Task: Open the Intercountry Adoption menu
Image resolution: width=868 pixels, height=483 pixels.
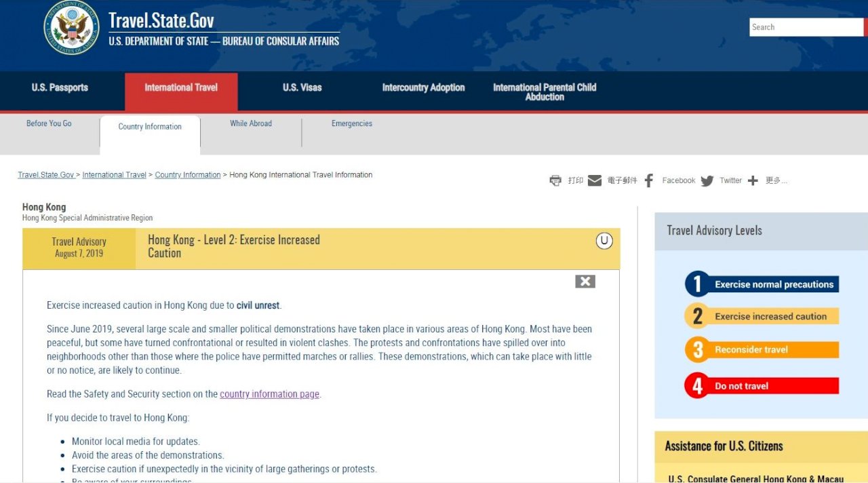Action: pyautogui.click(x=424, y=88)
